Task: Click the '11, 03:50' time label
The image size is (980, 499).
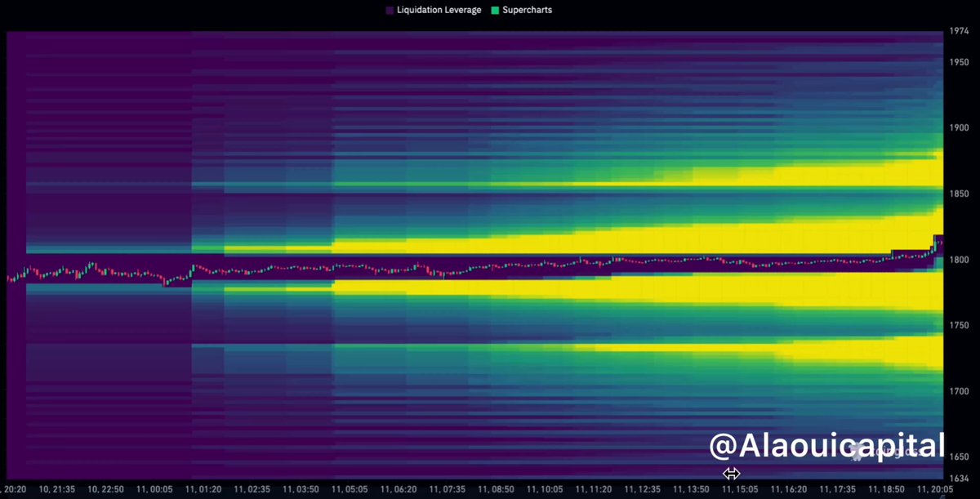Action: [299, 489]
